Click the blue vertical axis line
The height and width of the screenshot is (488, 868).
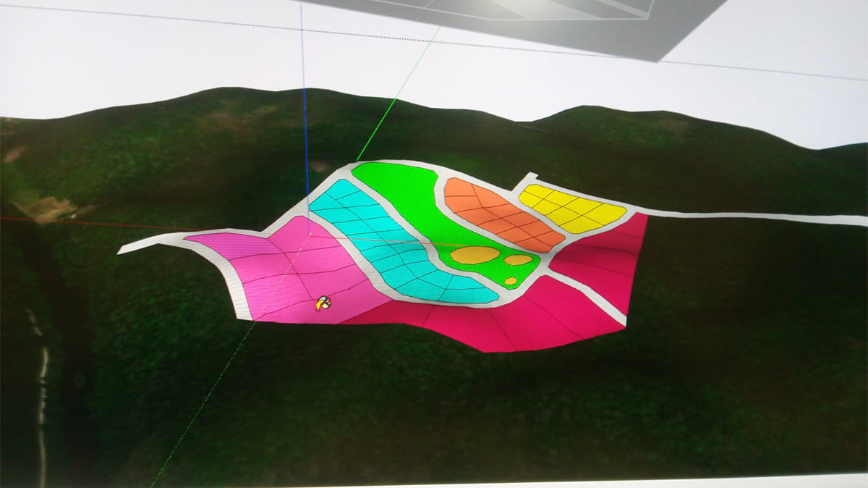pos(305,109)
